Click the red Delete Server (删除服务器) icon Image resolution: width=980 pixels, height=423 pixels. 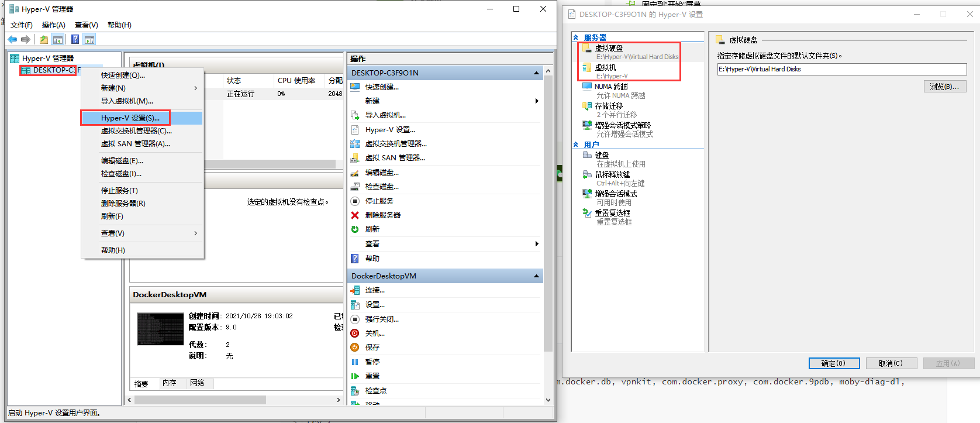(x=355, y=215)
